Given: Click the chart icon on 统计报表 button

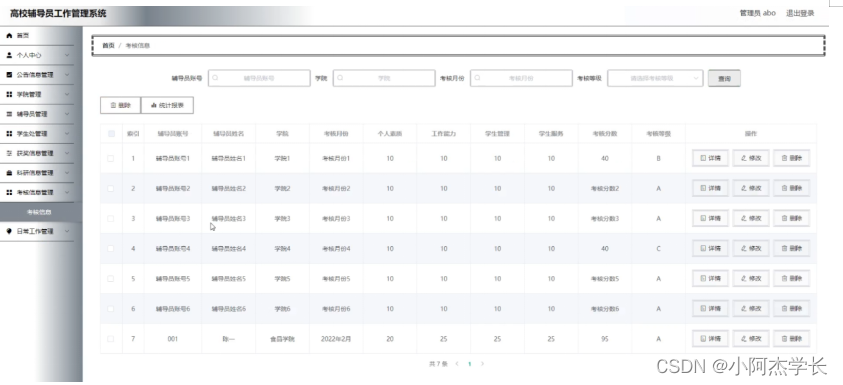Looking at the screenshot, I should pyautogui.click(x=154, y=105).
